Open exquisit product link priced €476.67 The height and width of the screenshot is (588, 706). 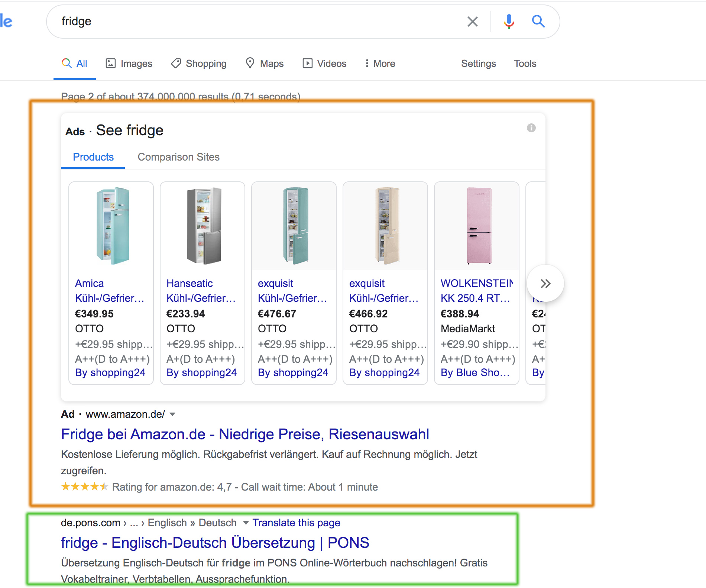(x=292, y=291)
